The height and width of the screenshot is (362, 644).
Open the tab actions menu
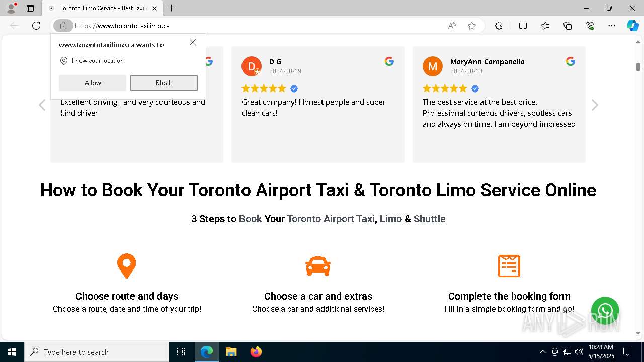[x=30, y=8]
